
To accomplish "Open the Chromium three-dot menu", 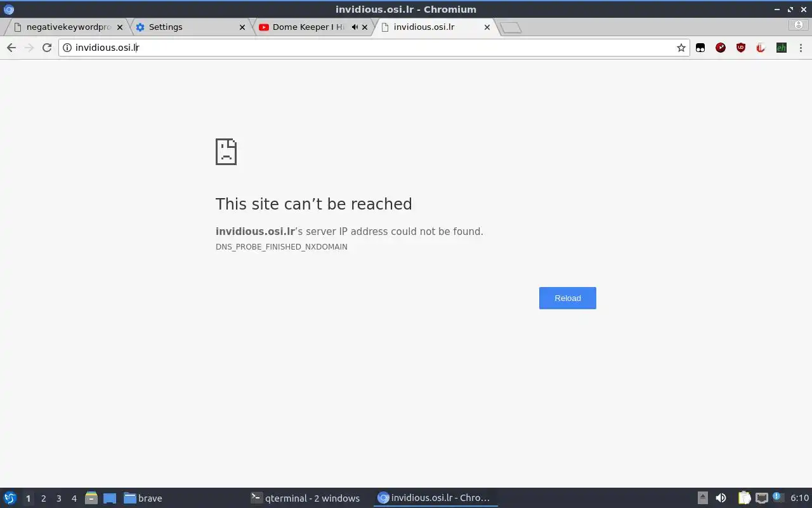I will pos(801,48).
